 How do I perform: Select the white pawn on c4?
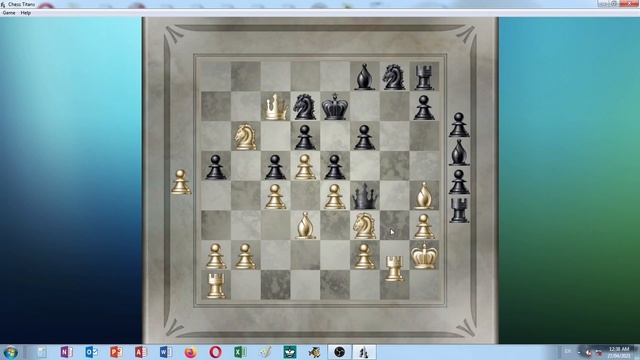click(276, 197)
